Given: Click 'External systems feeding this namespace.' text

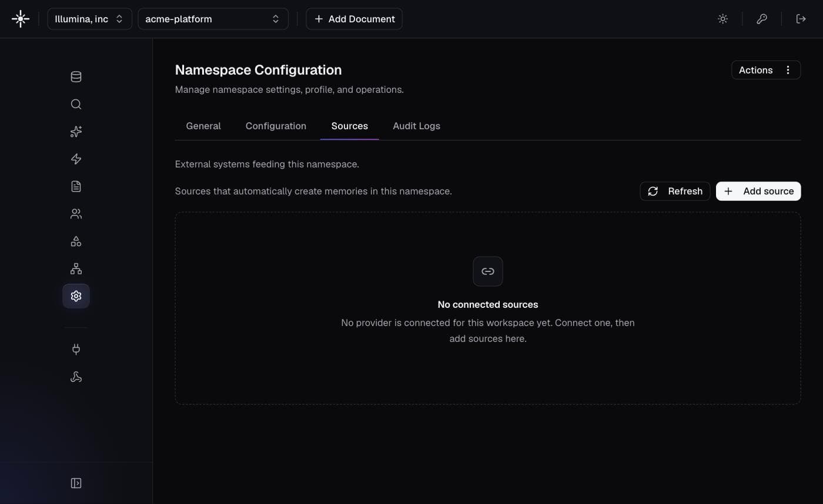Looking at the screenshot, I should click(267, 164).
